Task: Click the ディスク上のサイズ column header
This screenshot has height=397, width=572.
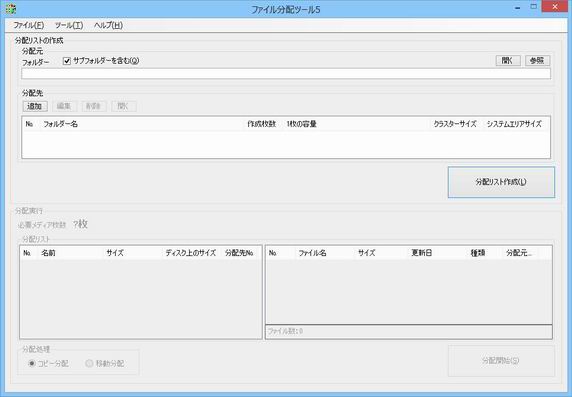Action: 191,253
